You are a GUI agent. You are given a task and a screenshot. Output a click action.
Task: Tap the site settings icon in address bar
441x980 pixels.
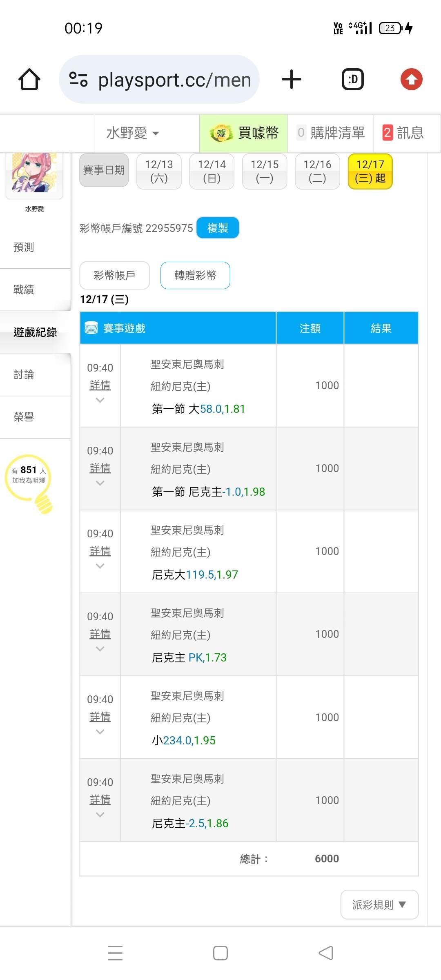78,79
